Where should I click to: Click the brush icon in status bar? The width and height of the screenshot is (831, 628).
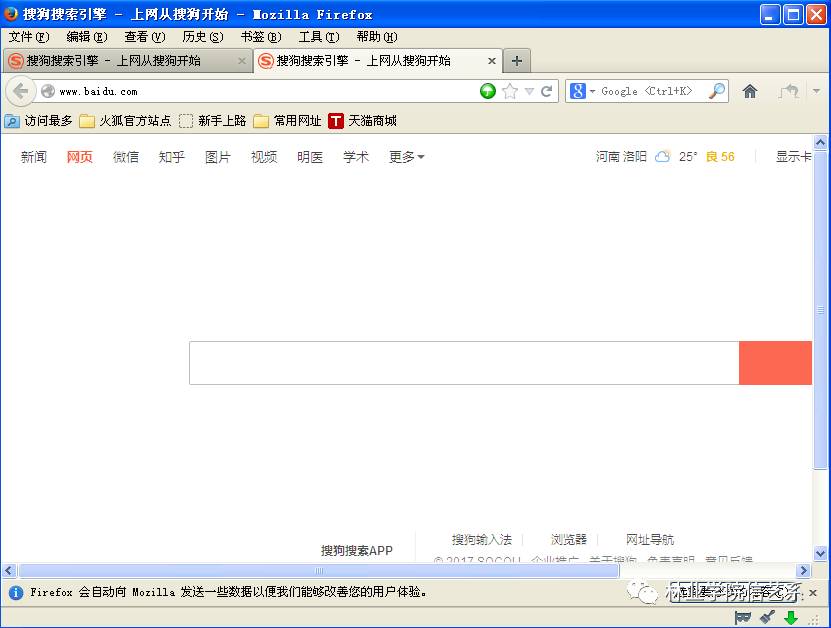pos(767,617)
